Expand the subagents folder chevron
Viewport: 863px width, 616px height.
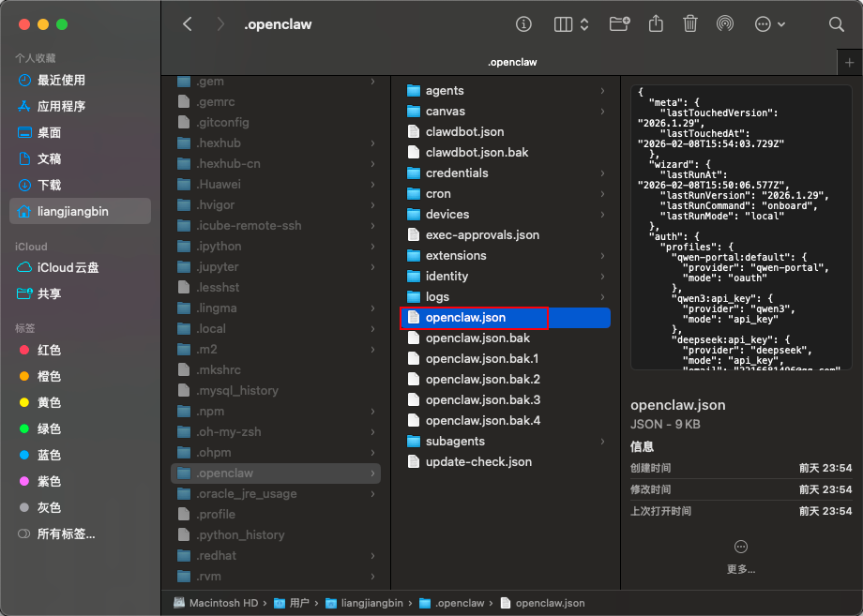click(602, 442)
